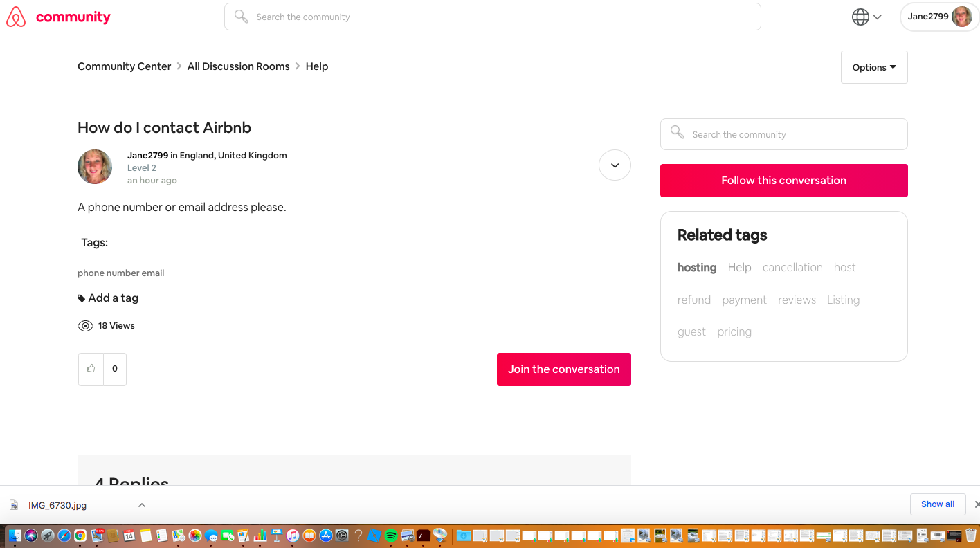Click the eye icon beside 18 Views
The width and height of the screenshot is (980, 548).
[x=85, y=325]
